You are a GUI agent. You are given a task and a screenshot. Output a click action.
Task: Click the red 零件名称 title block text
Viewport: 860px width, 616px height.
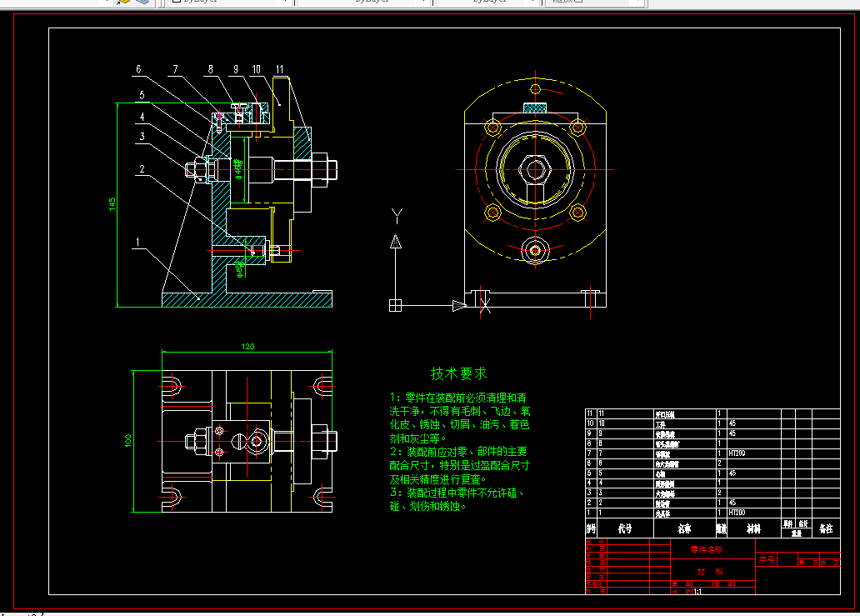click(707, 549)
